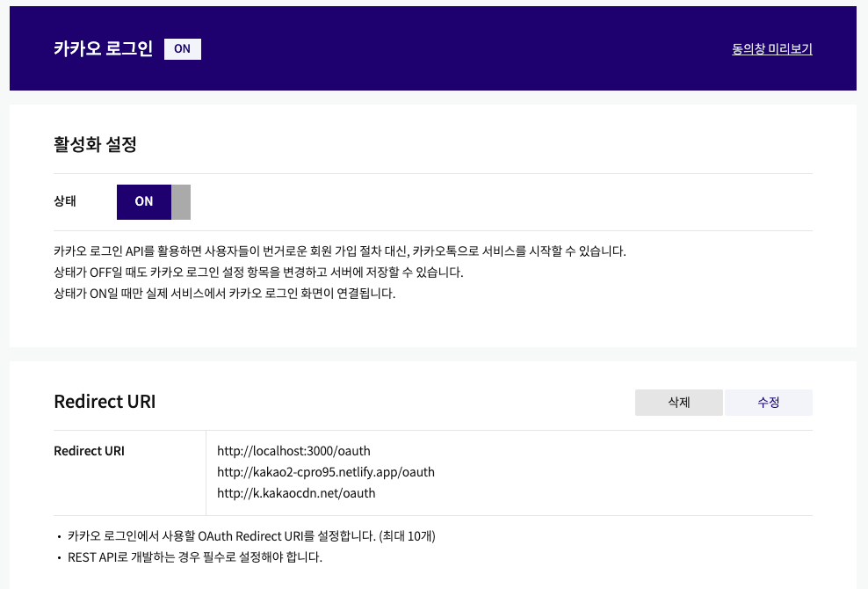
Task: Click the Redirect URI table row label
Action: [x=89, y=451]
